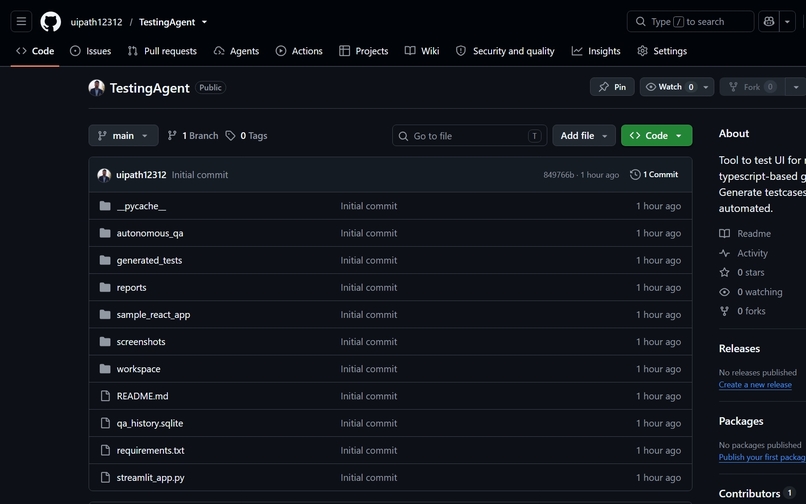View the 0 forks link
The width and height of the screenshot is (806, 504).
[x=742, y=311]
